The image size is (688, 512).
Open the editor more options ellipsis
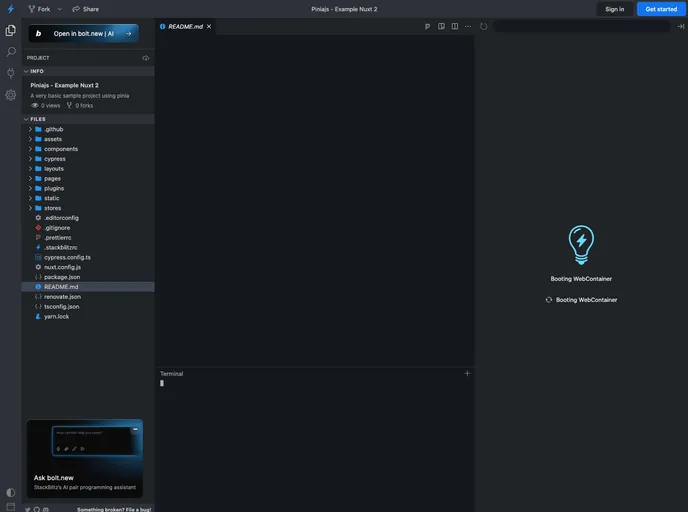pos(468,26)
